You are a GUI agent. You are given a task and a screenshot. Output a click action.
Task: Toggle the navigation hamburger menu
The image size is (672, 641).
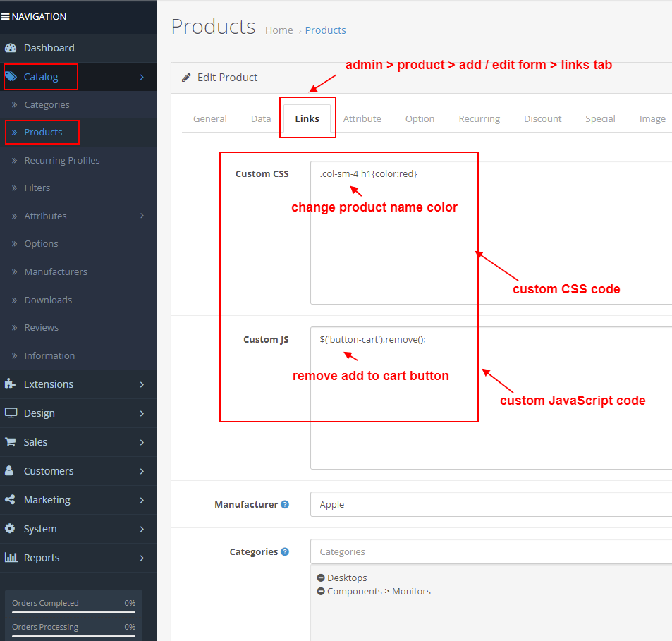(x=5, y=17)
